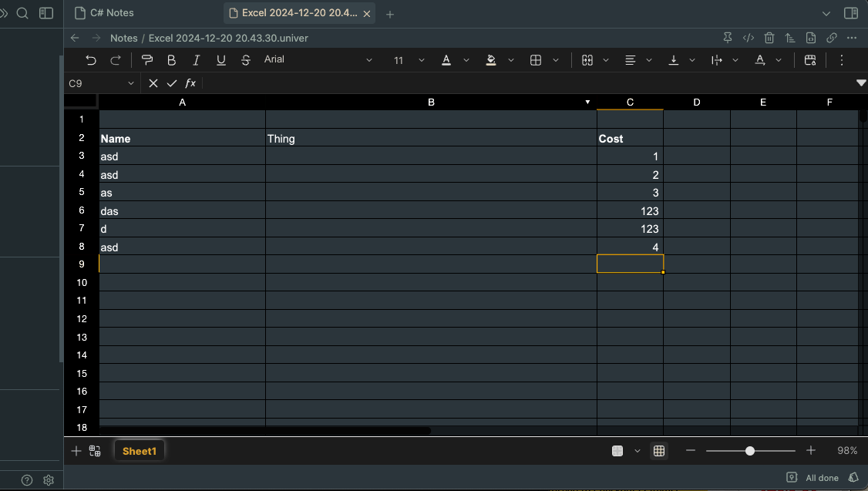868x491 pixels.
Task: Select the Sheet1 tab
Action: (x=139, y=451)
